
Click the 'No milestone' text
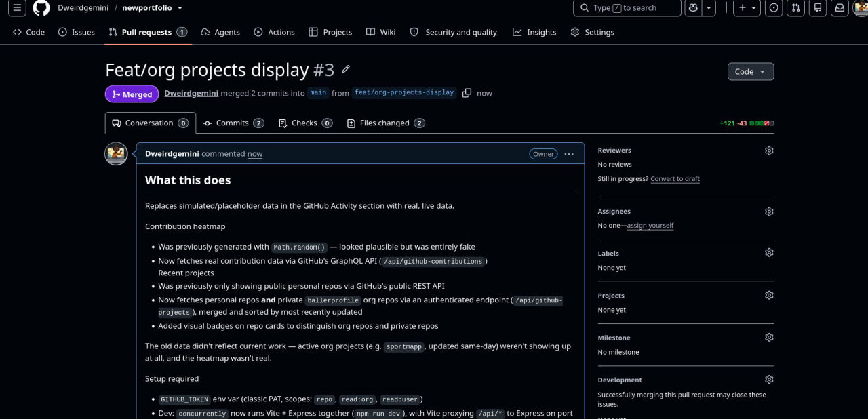coord(618,352)
